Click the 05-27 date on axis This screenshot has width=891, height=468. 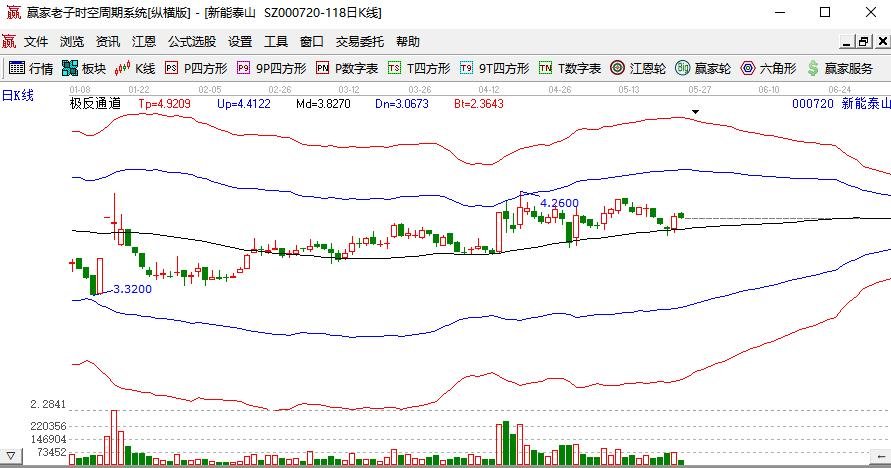[700, 90]
